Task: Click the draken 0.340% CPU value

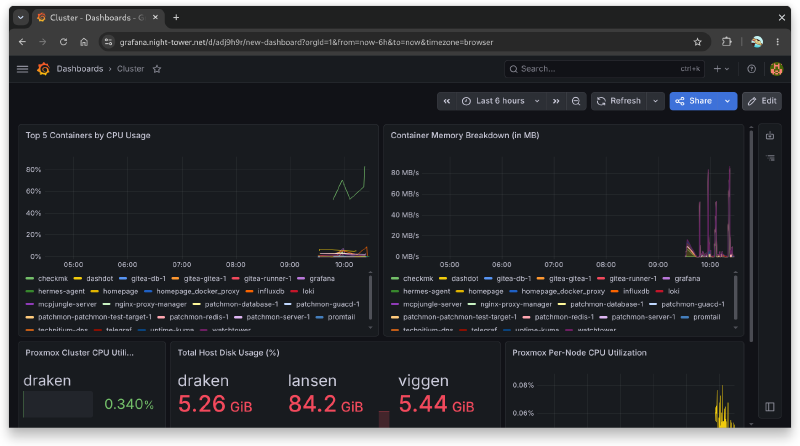Action: coord(129,404)
